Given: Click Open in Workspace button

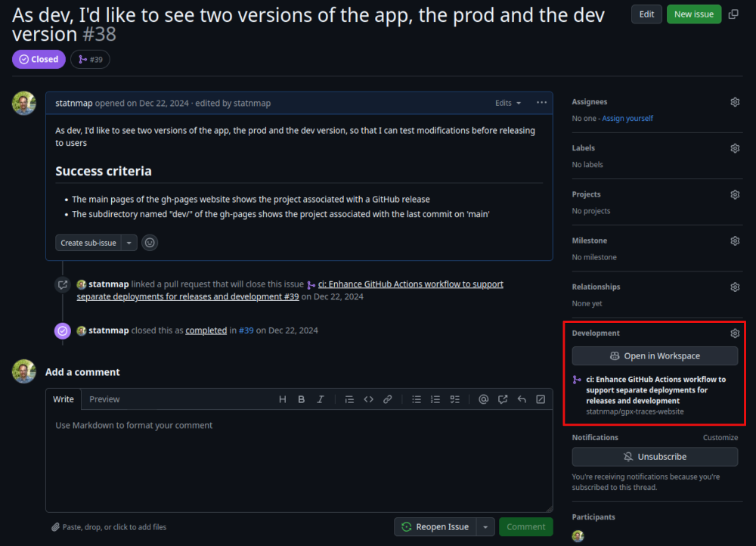Looking at the screenshot, I should [655, 356].
